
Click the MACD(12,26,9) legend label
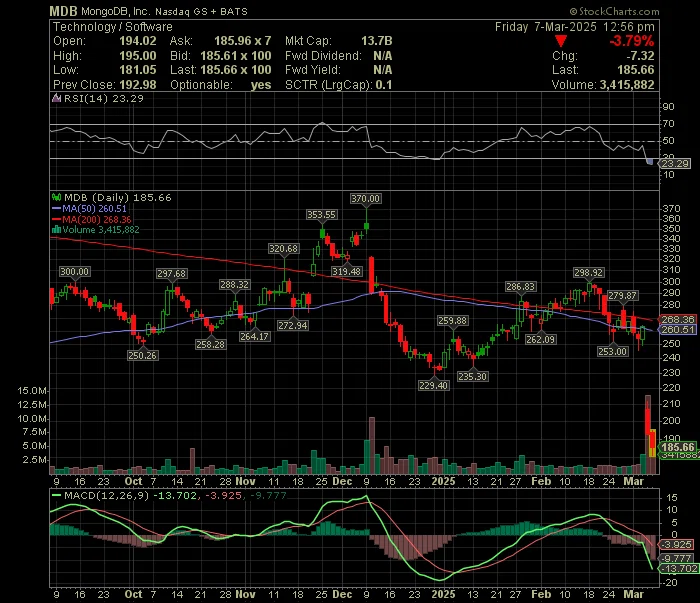click(107, 495)
